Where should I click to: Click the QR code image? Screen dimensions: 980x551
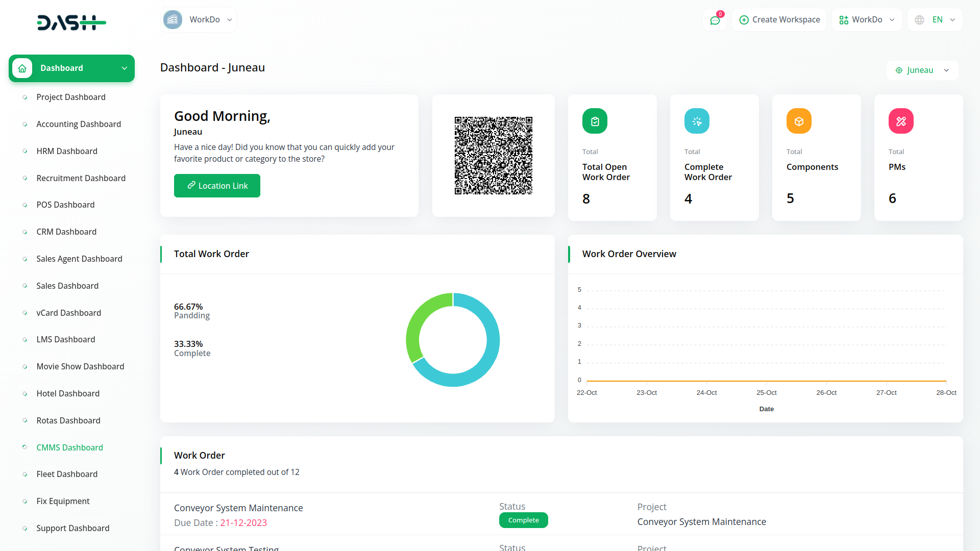pyautogui.click(x=493, y=155)
